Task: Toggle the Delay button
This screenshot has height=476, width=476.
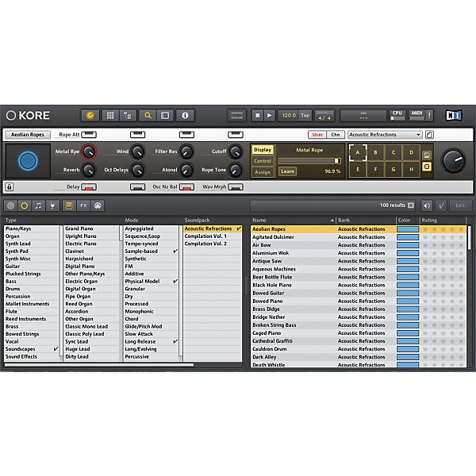Action: pos(89,187)
